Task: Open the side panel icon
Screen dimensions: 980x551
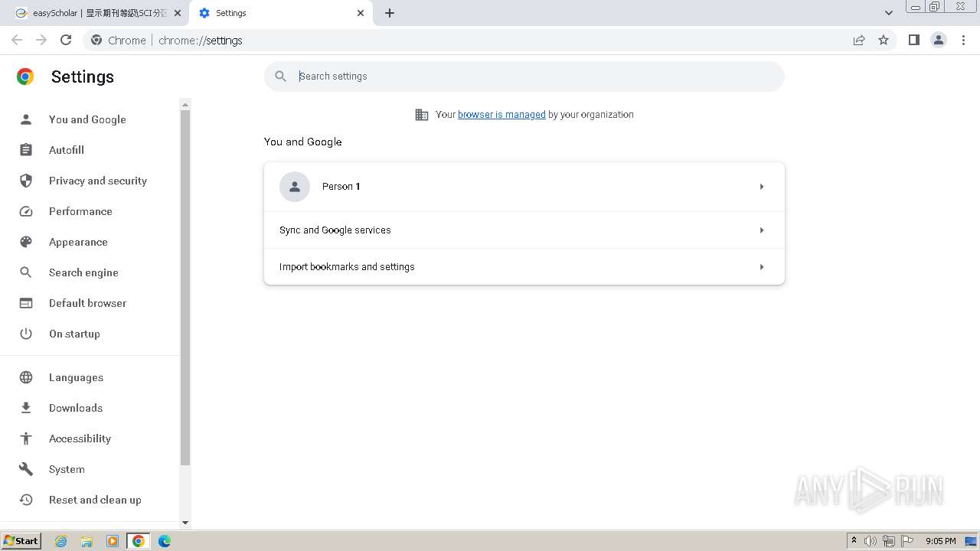Action: coord(913,40)
